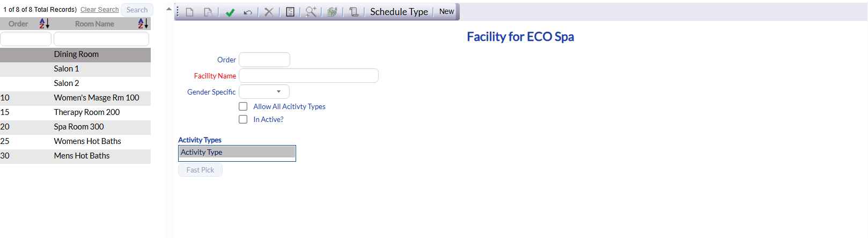Click into the Facility Name field
The image size is (868, 238).
[308, 76]
